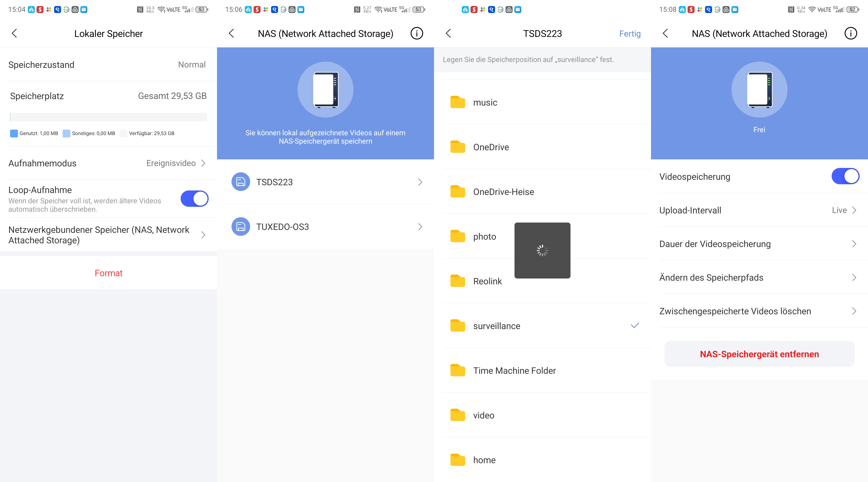Screen dimensions: 868x482
Task: Tap info icon on NAS settings screen
Action: pos(850,33)
